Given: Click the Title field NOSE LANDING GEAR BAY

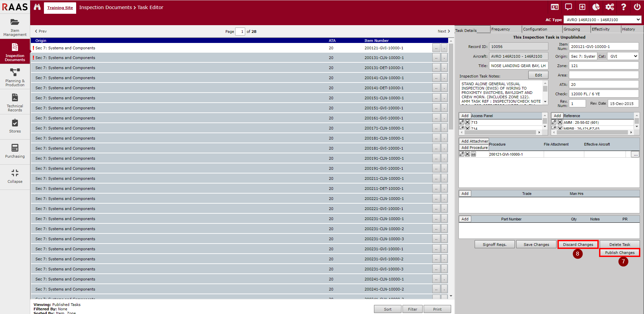Looking at the screenshot, I should (x=518, y=66).
